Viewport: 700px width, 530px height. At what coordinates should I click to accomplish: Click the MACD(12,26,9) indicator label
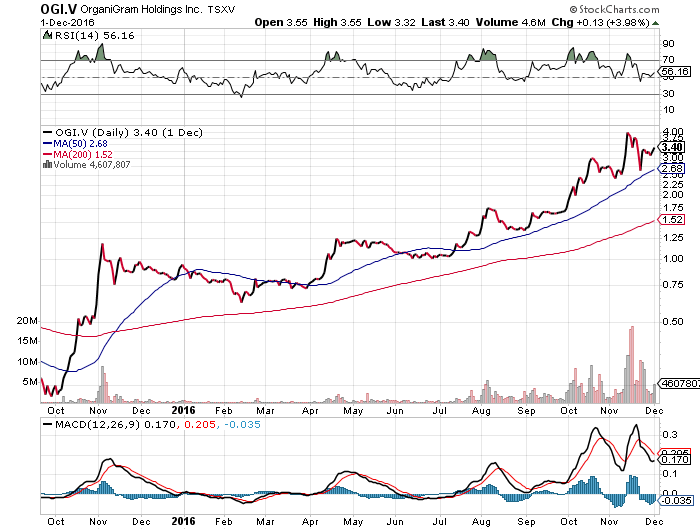(x=99, y=424)
